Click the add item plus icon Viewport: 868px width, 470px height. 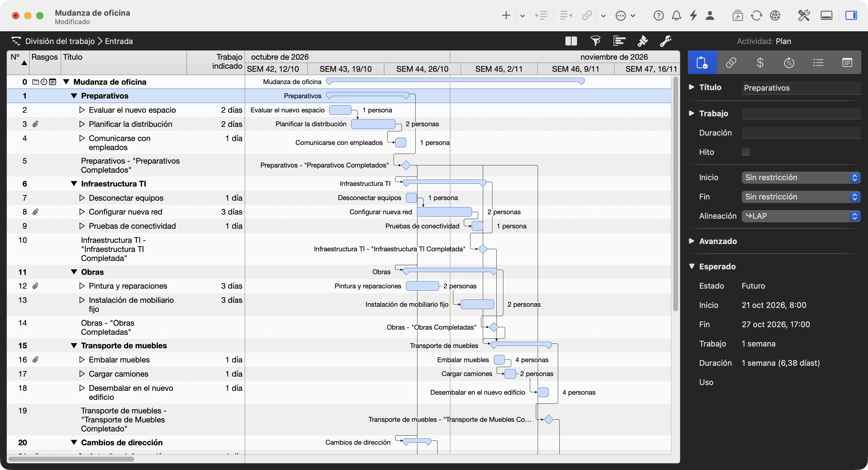[506, 15]
